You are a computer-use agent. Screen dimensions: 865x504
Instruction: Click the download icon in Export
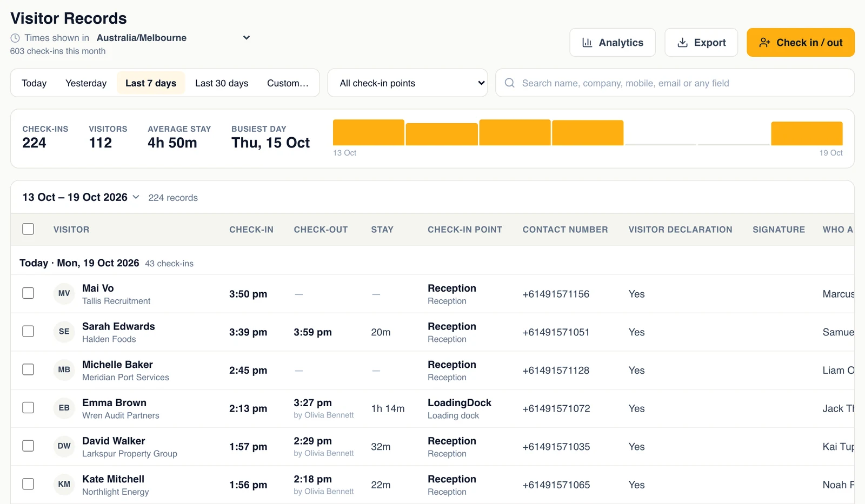683,43
